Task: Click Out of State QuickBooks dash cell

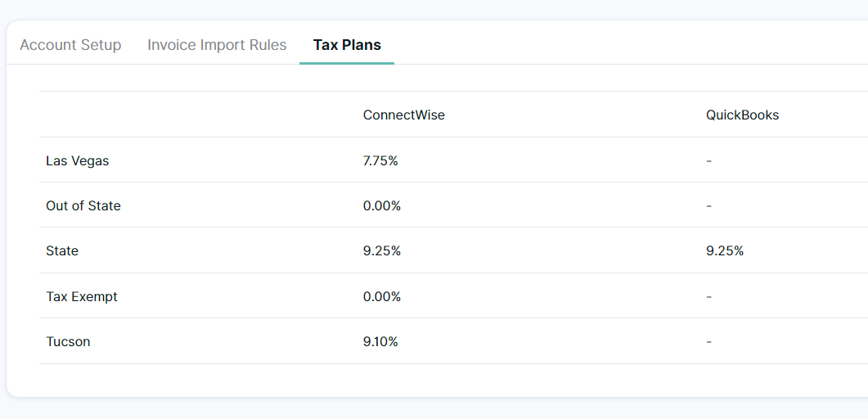Action: coord(709,206)
